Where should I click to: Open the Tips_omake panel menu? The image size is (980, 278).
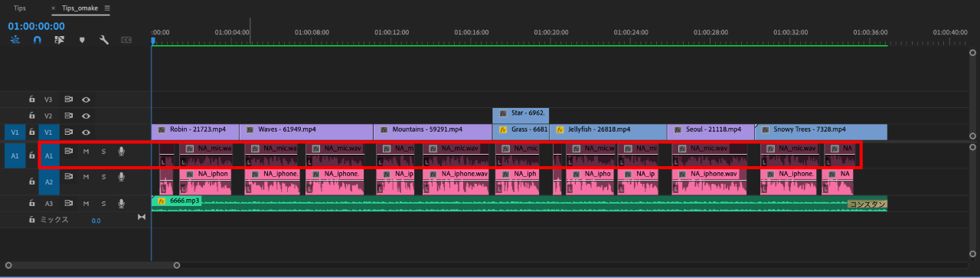pyautogui.click(x=107, y=8)
